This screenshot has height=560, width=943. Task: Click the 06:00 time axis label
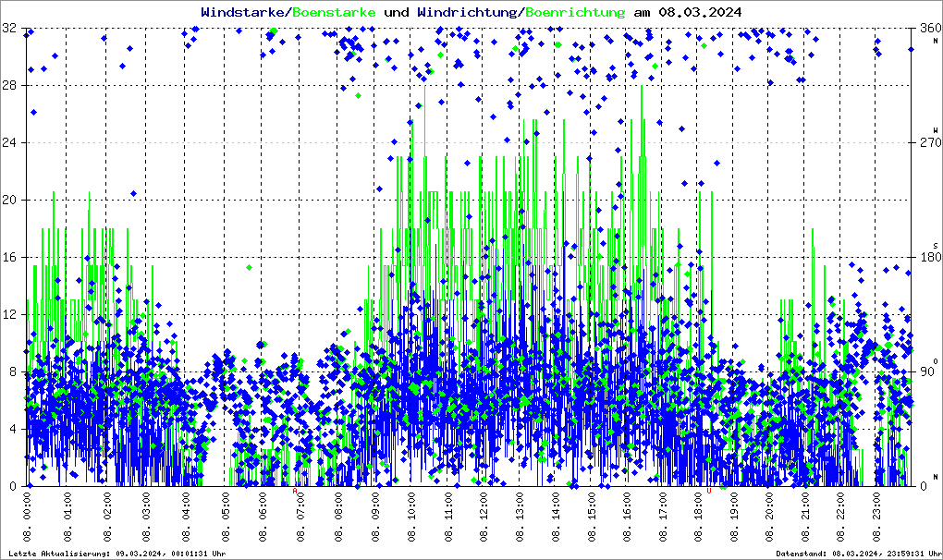point(262,517)
